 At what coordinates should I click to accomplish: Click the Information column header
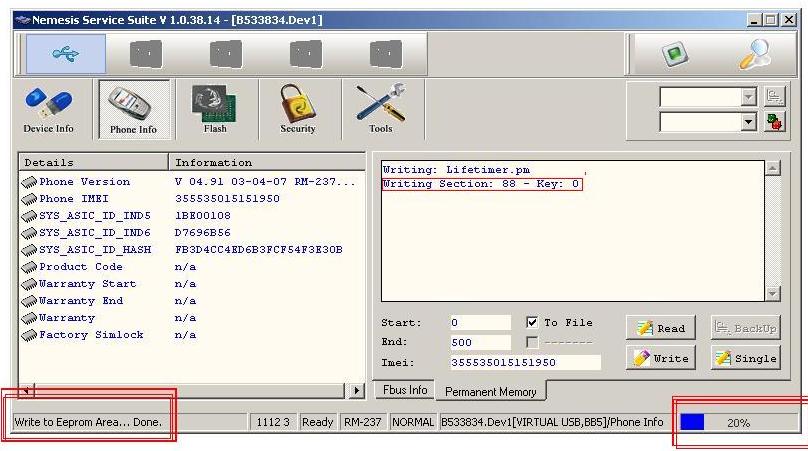(x=267, y=162)
